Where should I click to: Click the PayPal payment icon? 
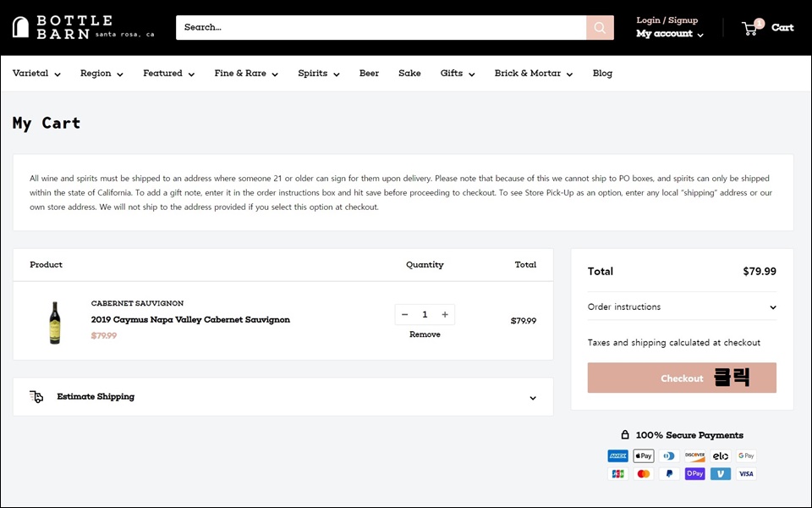669,474
